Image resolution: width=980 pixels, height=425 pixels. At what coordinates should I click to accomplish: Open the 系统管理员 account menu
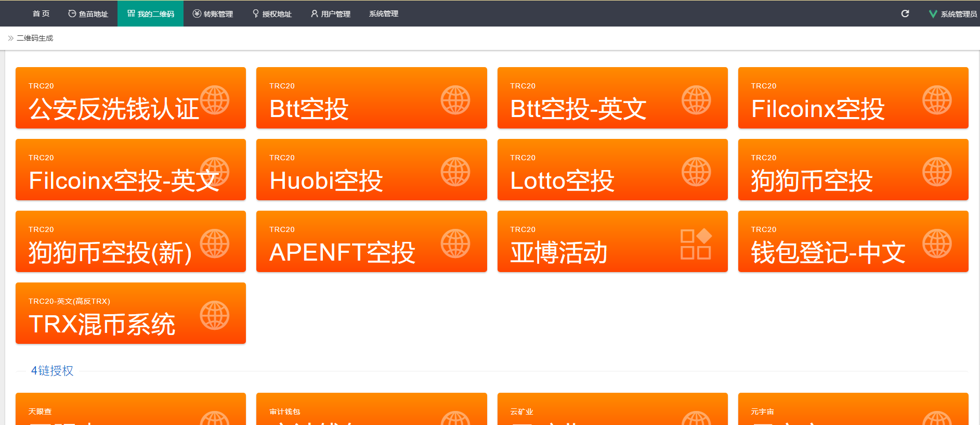[958, 14]
